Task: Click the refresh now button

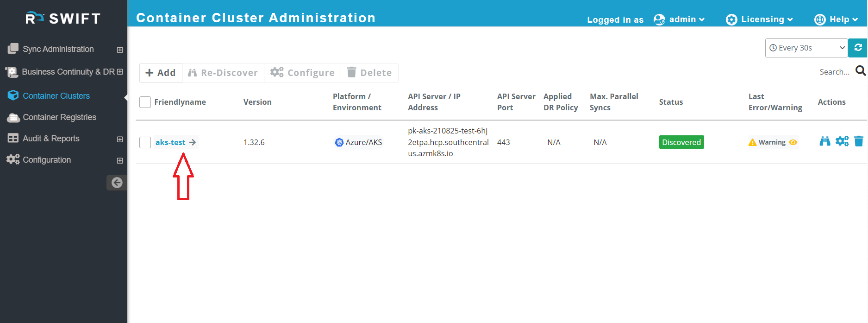Action: [858, 48]
